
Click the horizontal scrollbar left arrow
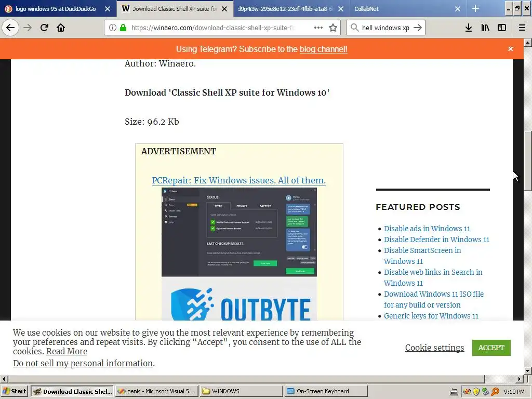(4, 379)
